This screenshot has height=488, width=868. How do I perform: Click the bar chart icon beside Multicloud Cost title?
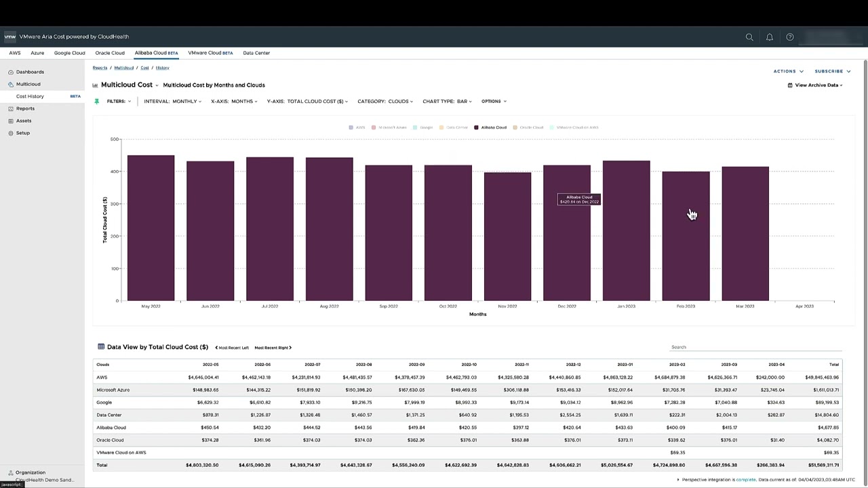(x=95, y=85)
